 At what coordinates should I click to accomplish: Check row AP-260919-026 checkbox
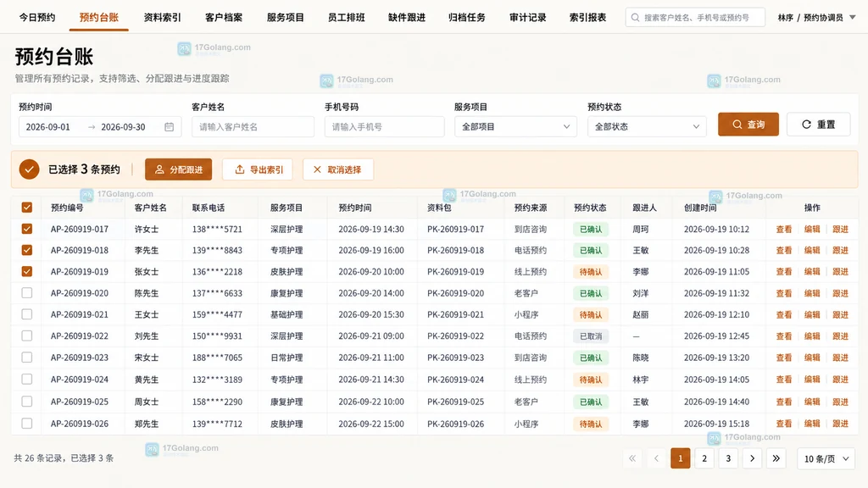click(x=26, y=424)
